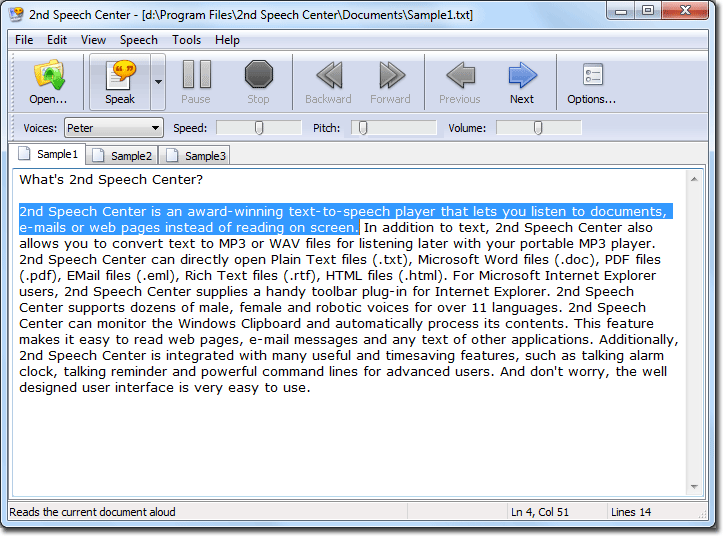Hit the Stop playback icon
This screenshot has width=724, height=536.
(x=258, y=76)
